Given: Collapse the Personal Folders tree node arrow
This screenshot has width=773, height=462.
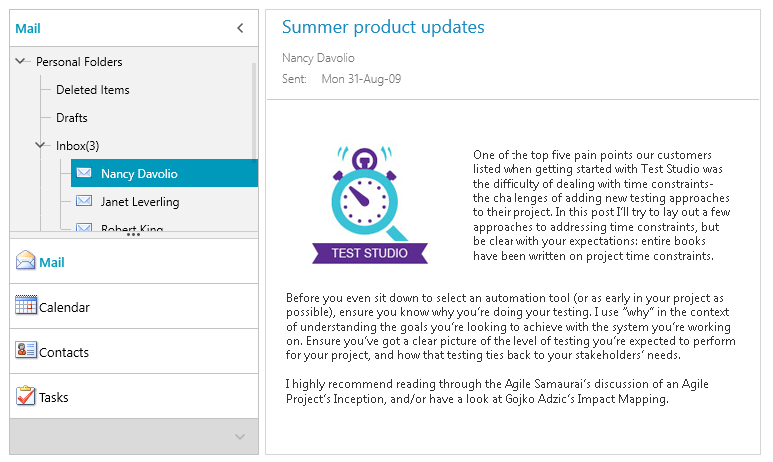Looking at the screenshot, I should (22, 62).
